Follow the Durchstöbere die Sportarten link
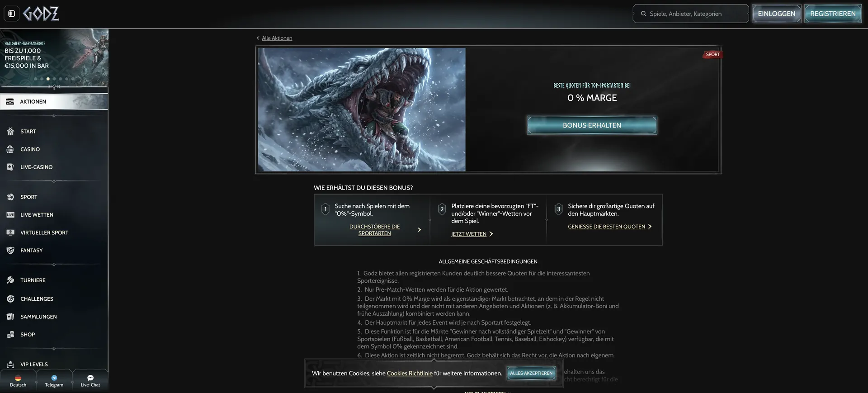Image resolution: width=868 pixels, height=393 pixels. (x=375, y=230)
